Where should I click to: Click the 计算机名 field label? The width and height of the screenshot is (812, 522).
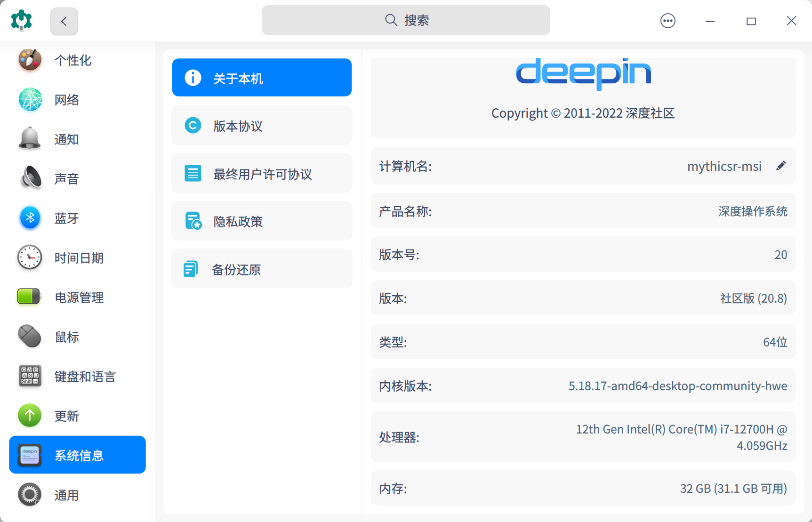click(x=405, y=166)
